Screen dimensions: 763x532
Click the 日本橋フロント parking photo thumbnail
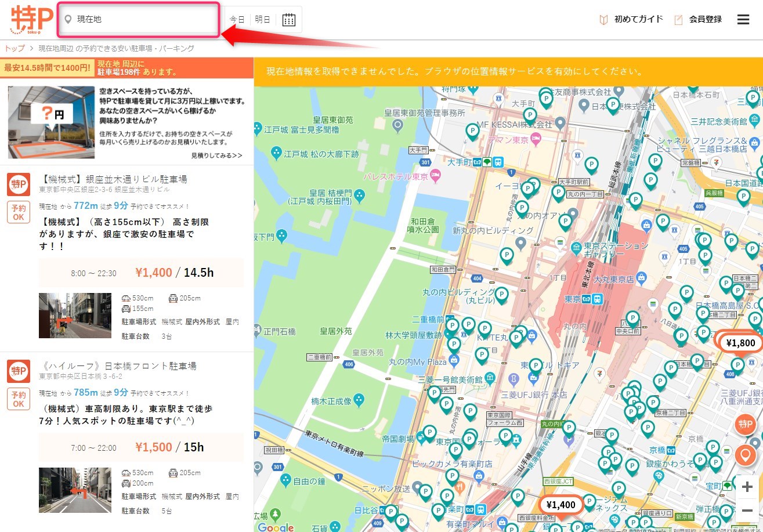(75, 490)
